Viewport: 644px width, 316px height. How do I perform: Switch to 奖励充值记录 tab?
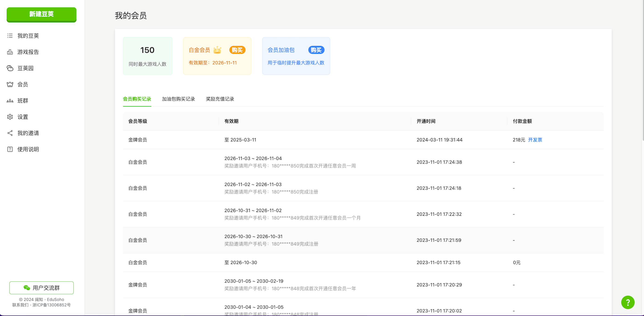pyautogui.click(x=220, y=99)
